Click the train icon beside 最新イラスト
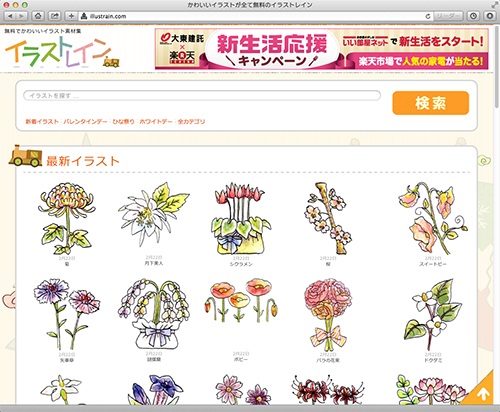Image resolution: width=500 pixels, height=412 pixels. pos(26,156)
